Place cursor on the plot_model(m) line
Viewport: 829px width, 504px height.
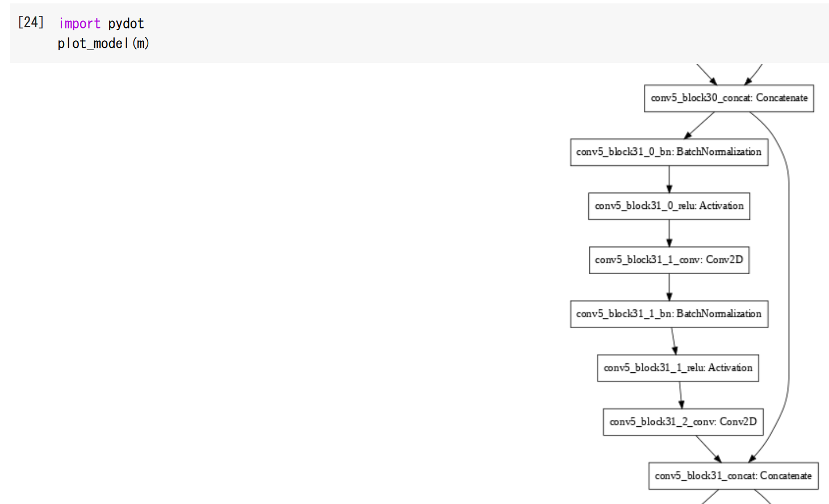point(103,44)
